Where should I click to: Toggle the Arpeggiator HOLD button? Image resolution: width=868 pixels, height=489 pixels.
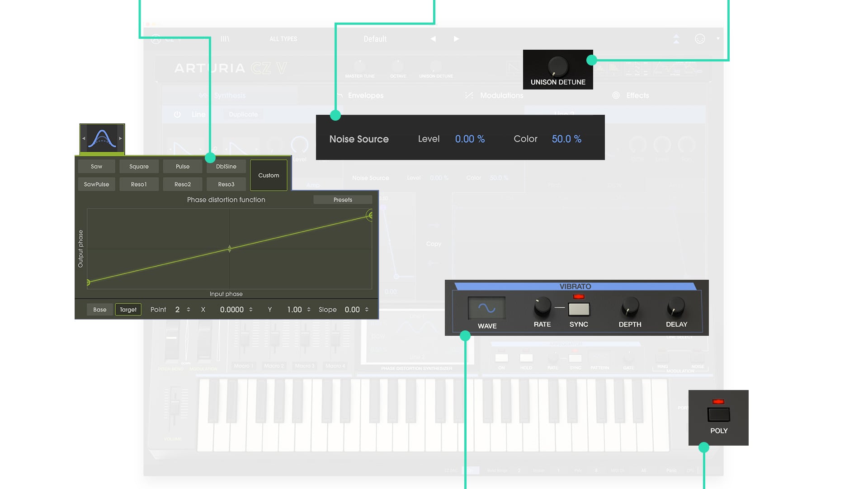(x=526, y=358)
